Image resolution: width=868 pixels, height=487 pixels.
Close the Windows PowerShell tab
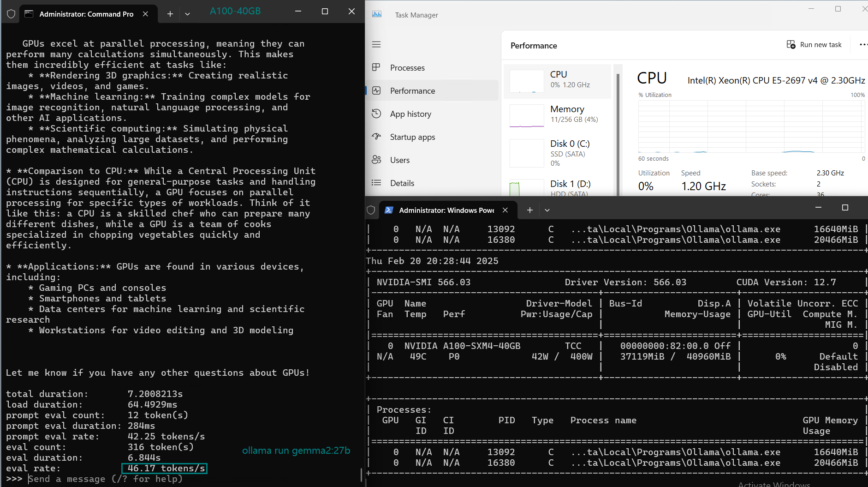pos(505,210)
